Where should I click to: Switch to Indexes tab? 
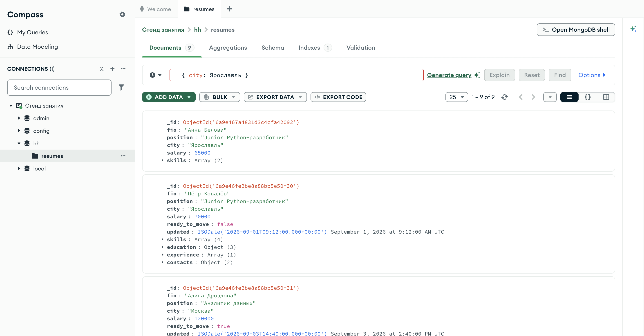(x=315, y=47)
